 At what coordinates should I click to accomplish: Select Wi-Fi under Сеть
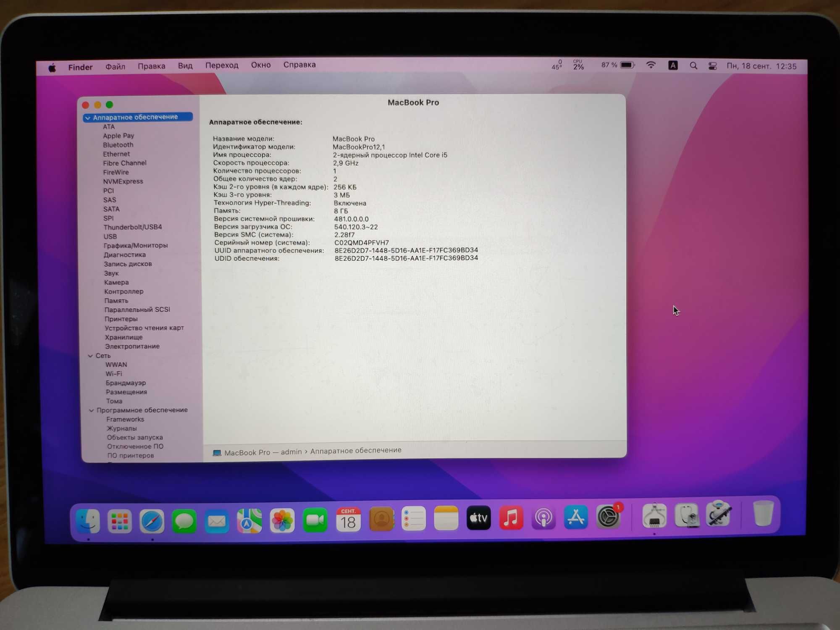tap(114, 374)
